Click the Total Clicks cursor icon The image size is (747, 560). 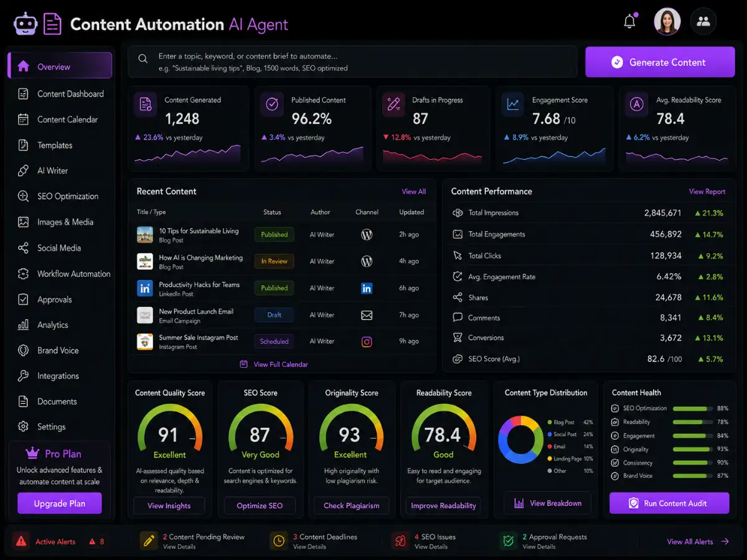(x=458, y=256)
